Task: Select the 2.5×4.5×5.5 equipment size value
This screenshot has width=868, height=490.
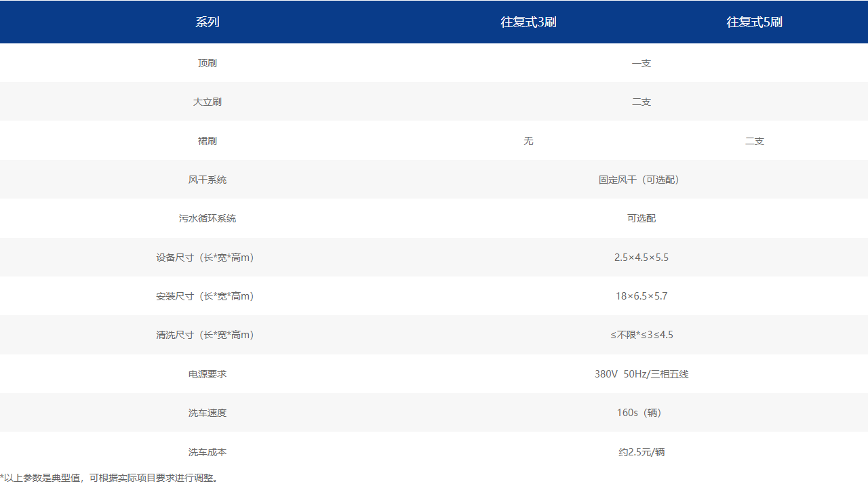Action: coord(641,258)
